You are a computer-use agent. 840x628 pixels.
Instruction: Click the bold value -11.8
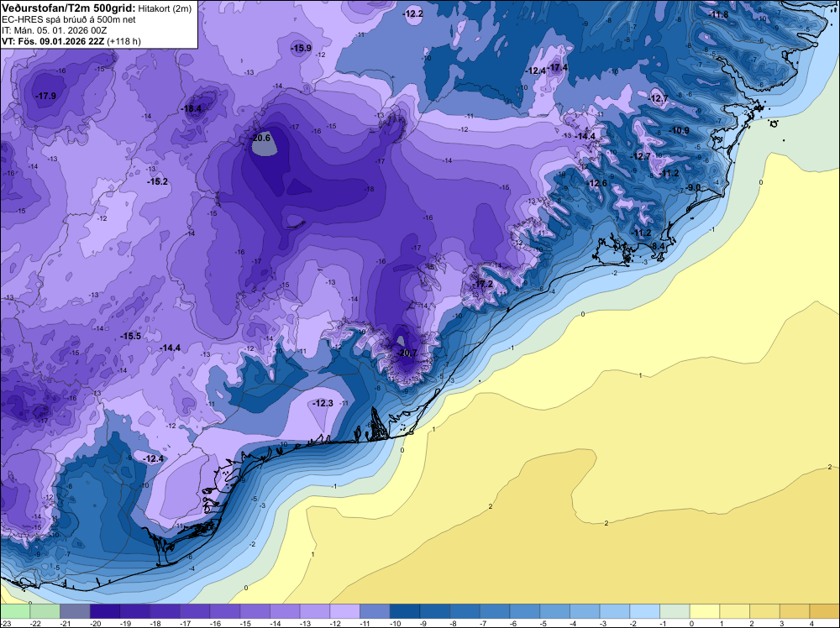[718, 14]
